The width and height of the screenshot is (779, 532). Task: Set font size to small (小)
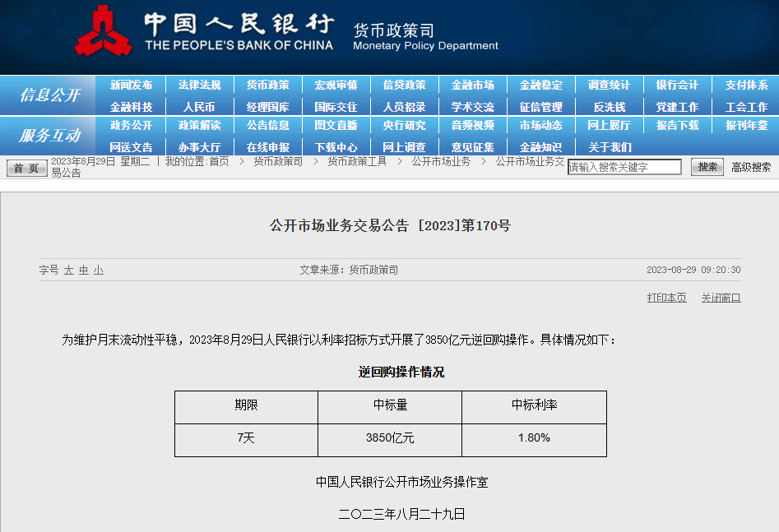click(x=99, y=270)
